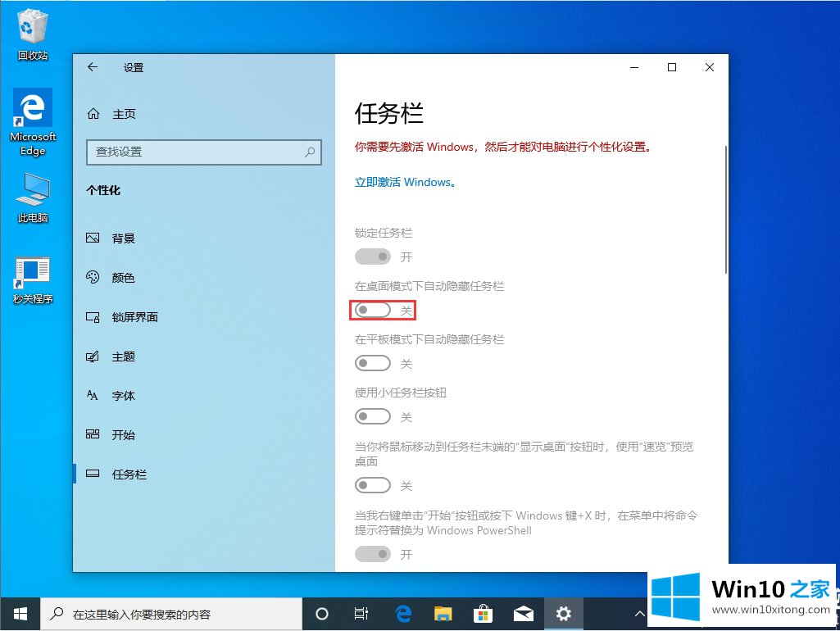Toggle 使用小任务栏按钮 switch
This screenshot has height=631, width=840.
click(373, 417)
